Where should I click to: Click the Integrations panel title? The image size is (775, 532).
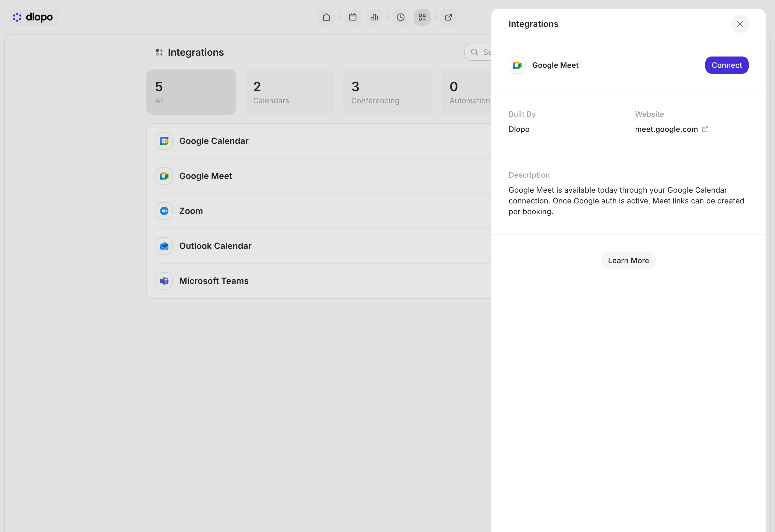pos(533,24)
